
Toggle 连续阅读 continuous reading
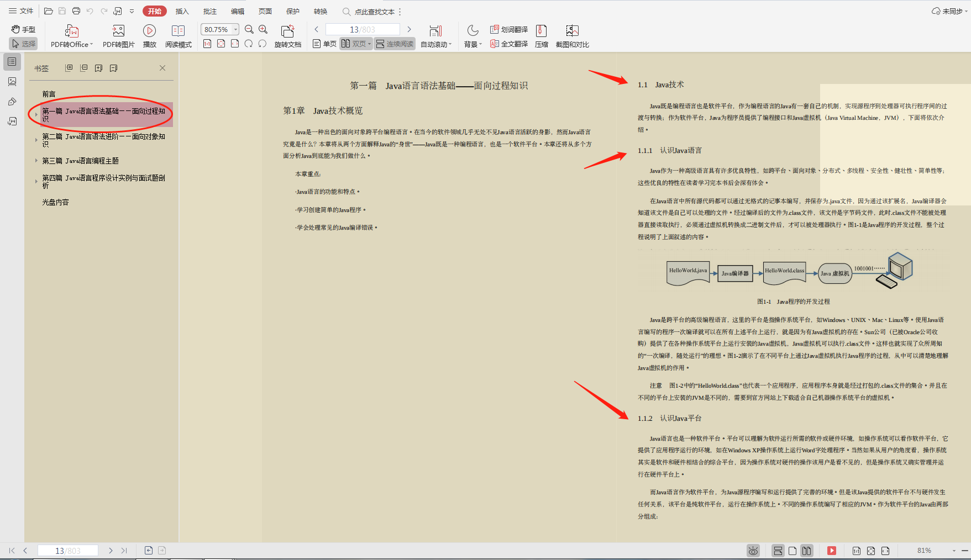point(395,44)
